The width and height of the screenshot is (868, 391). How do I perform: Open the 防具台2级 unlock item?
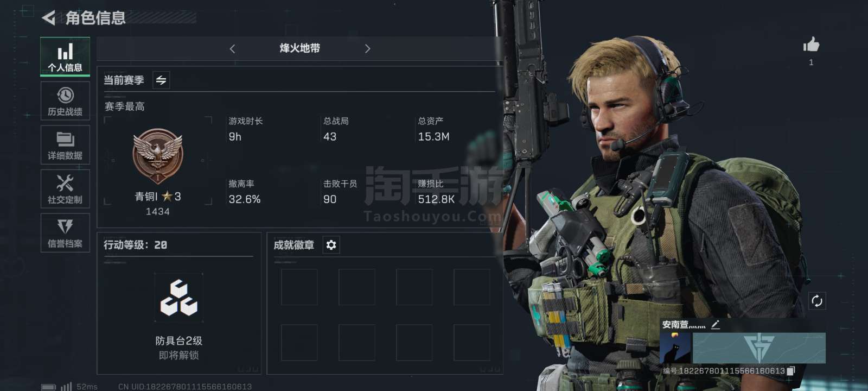click(179, 317)
